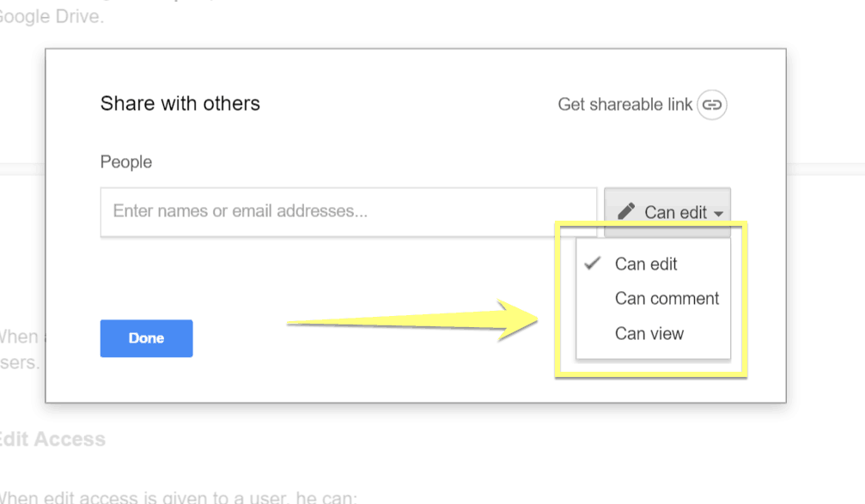Click the checkmark beside Can edit

[591, 264]
